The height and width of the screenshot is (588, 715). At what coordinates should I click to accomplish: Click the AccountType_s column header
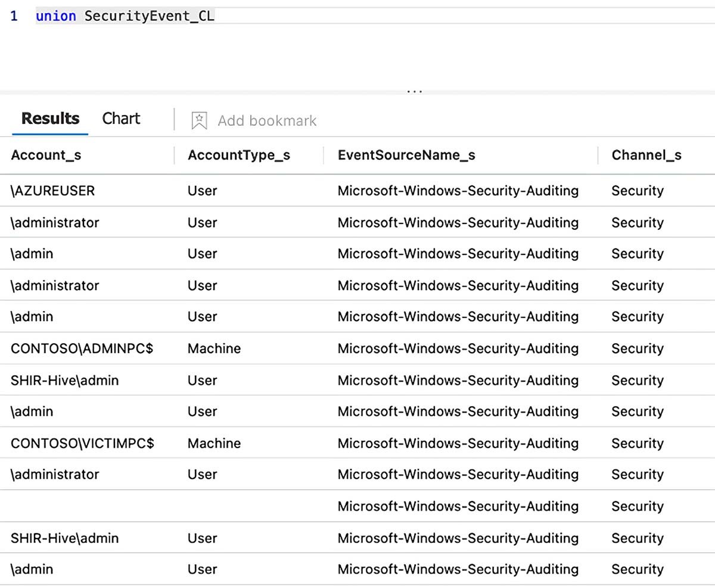pyautogui.click(x=238, y=155)
